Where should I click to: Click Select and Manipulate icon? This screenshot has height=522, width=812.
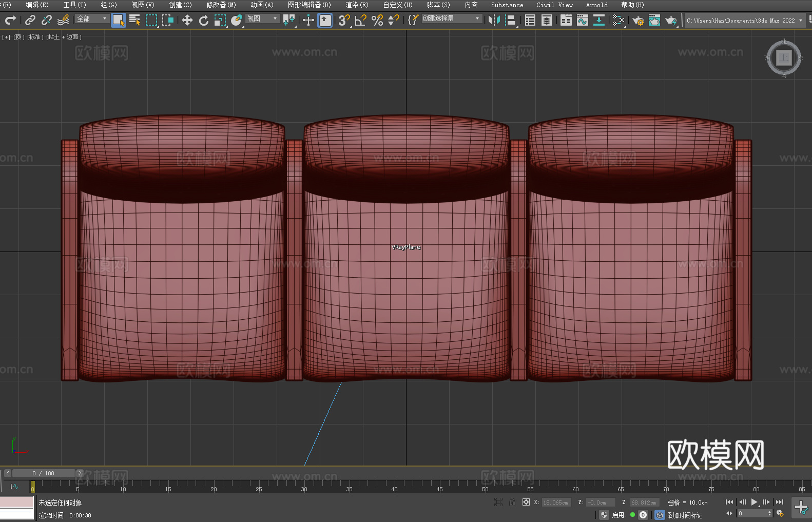click(308, 20)
